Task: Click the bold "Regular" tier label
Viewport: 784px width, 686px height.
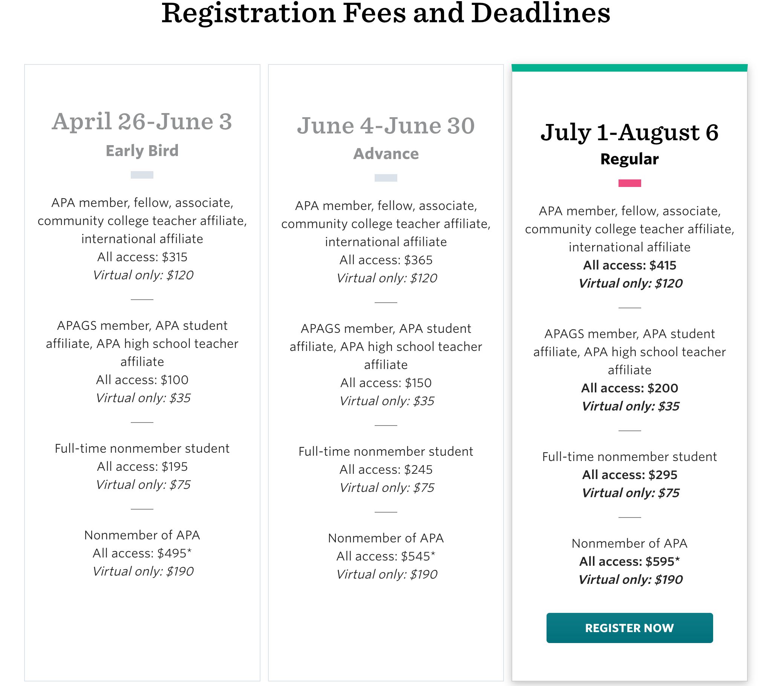Action: [629, 159]
